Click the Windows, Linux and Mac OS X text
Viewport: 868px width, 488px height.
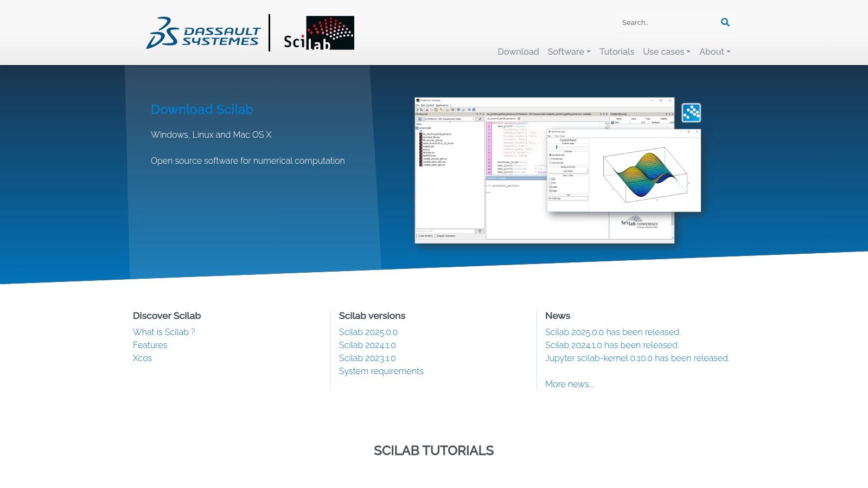pos(211,134)
